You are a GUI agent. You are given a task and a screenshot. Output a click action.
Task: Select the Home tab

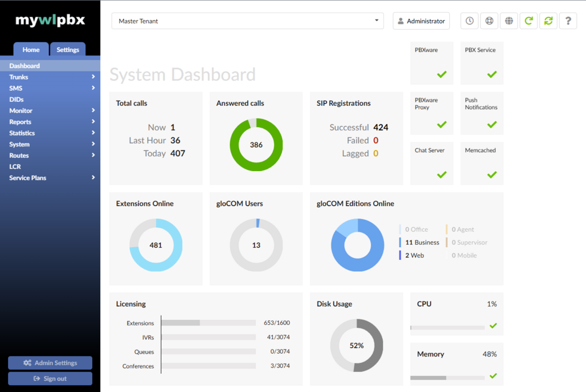click(x=31, y=50)
